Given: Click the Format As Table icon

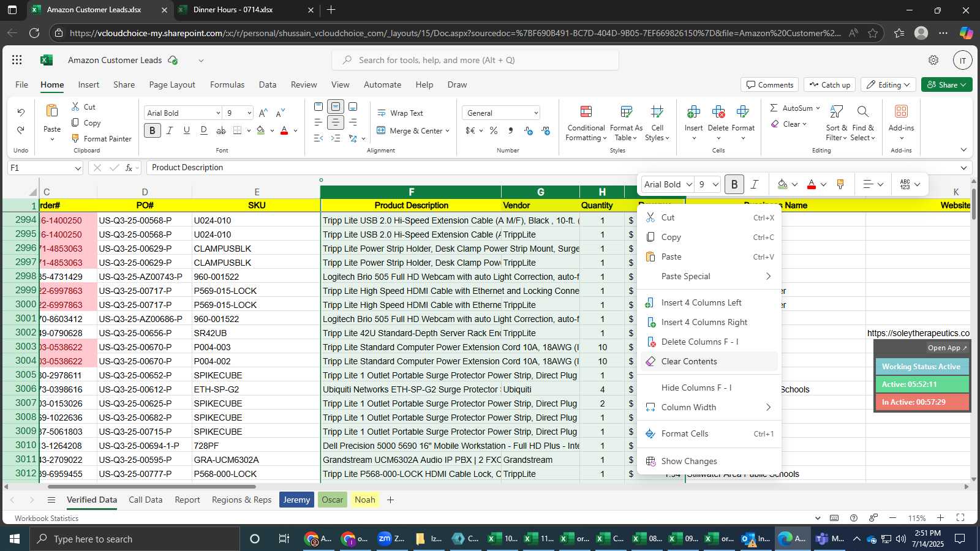Looking at the screenshot, I should (626, 111).
